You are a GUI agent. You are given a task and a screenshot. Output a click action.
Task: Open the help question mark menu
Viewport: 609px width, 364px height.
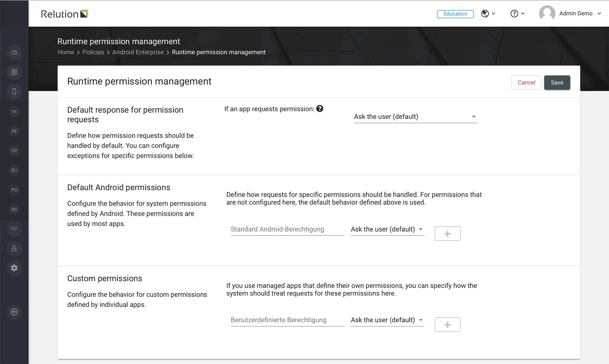pos(517,13)
